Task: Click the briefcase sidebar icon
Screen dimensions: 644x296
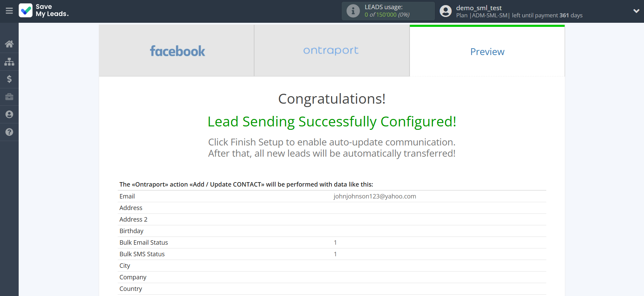Action: tap(9, 97)
